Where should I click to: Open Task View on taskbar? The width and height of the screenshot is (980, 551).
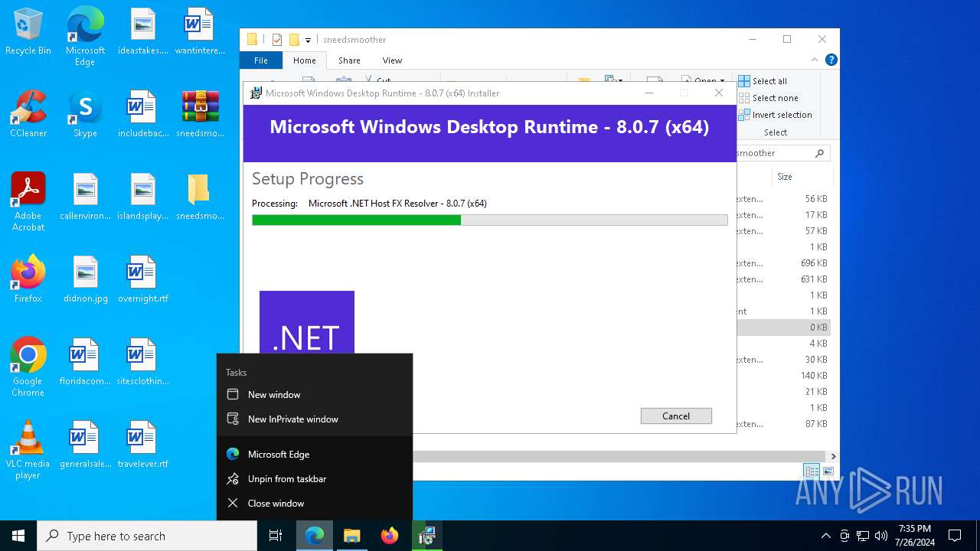(276, 536)
